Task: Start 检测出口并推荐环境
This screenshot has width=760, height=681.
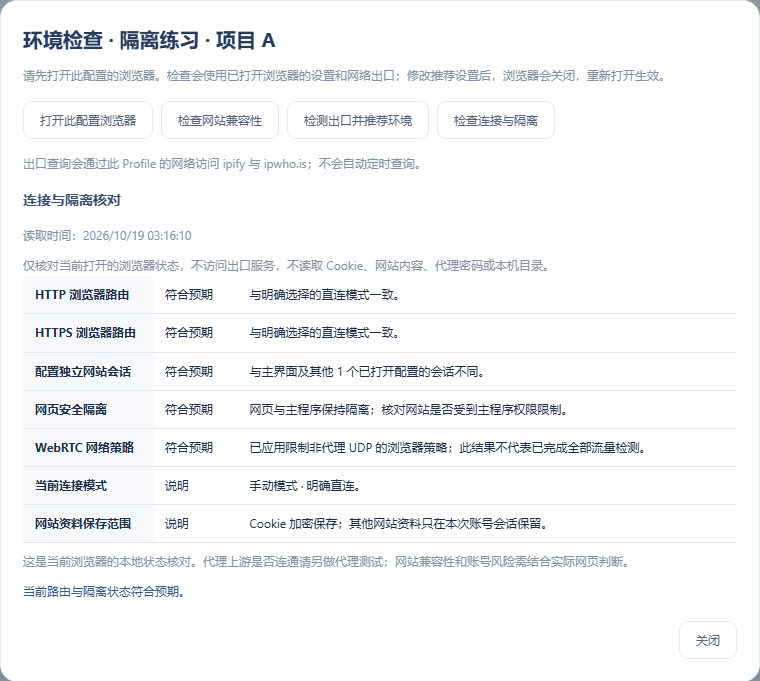Action: 358,120
